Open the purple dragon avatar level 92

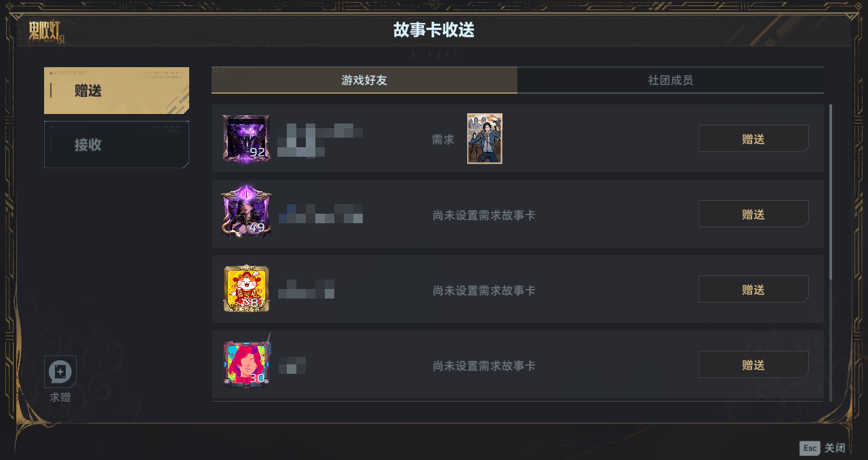(246, 138)
